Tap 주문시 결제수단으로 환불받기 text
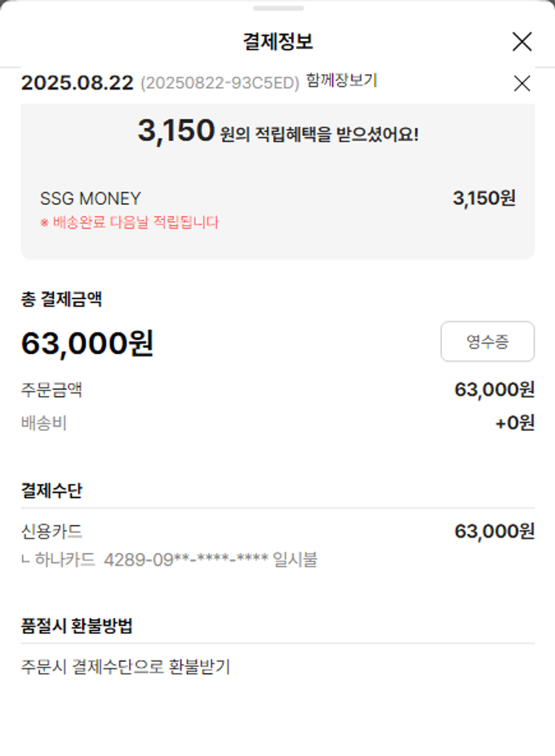 (x=125, y=666)
